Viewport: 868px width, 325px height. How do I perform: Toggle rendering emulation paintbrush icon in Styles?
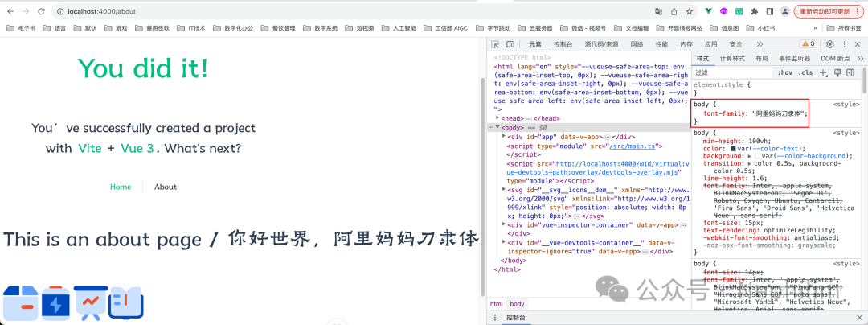tap(837, 72)
